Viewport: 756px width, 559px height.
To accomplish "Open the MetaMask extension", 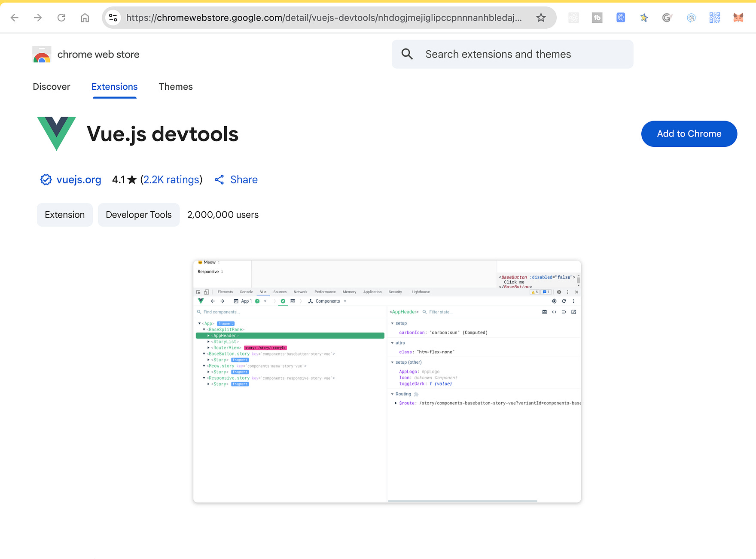I will point(738,18).
